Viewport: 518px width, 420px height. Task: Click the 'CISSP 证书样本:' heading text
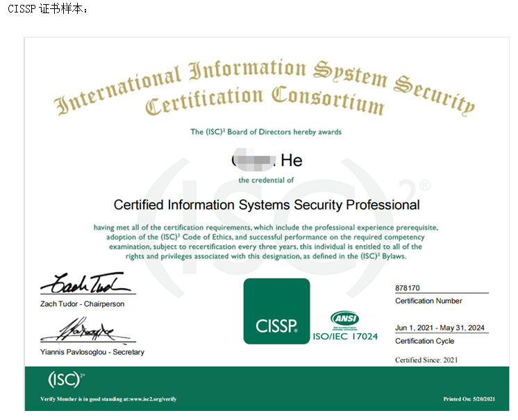point(48,8)
